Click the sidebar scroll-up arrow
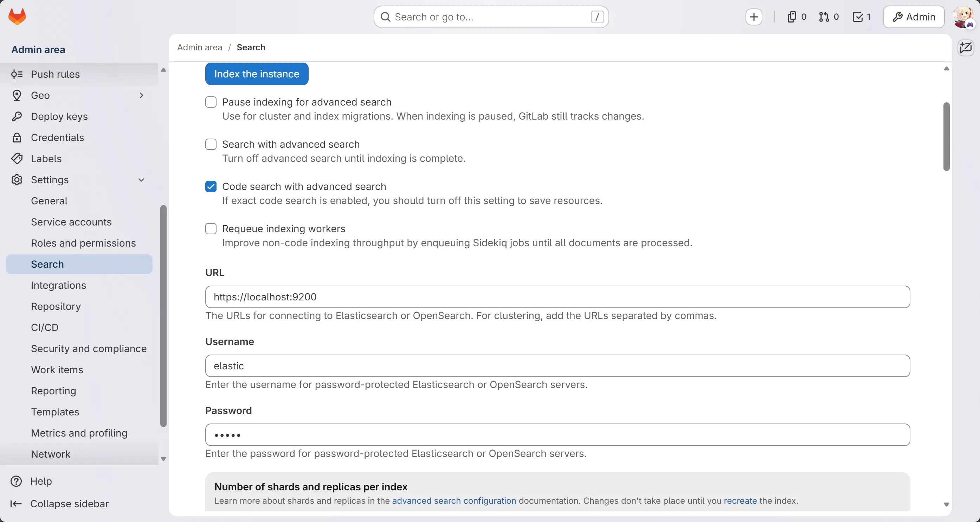 point(163,70)
